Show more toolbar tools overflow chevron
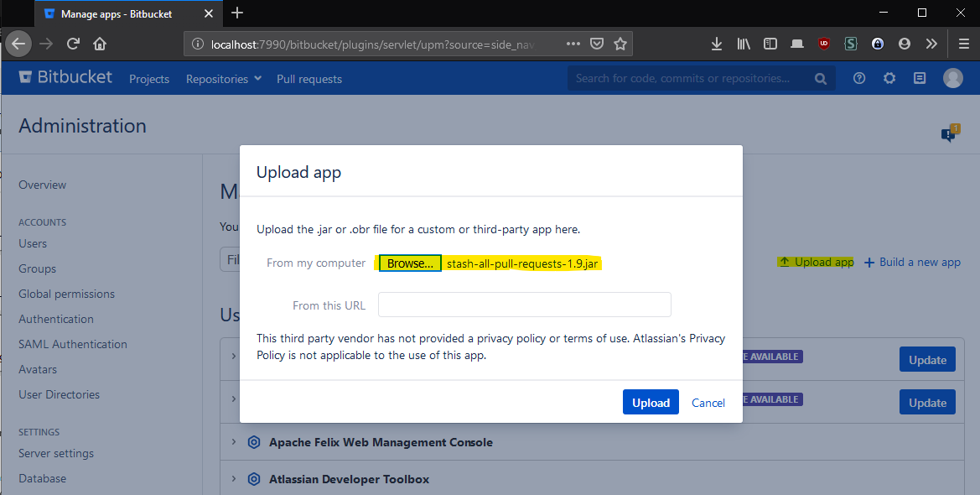The image size is (980, 495). click(x=931, y=43)
